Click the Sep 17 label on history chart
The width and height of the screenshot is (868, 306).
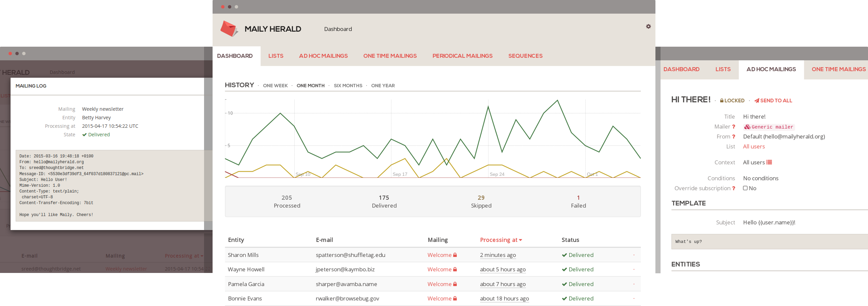coord(400,174)
